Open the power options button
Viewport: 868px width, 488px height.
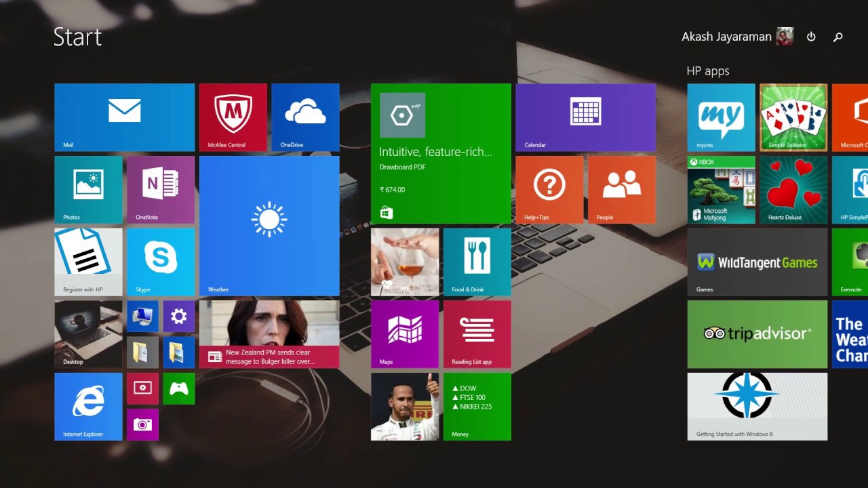pos(811,37)
